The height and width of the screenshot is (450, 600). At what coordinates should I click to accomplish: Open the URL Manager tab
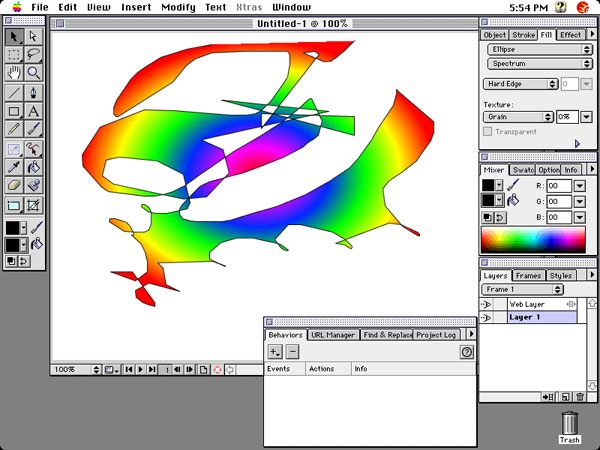333,335
